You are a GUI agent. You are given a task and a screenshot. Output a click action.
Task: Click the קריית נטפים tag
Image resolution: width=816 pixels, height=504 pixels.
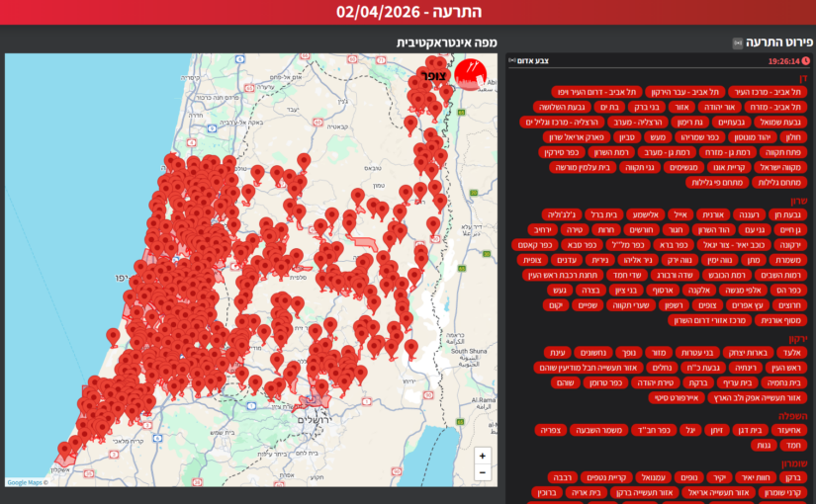[x=606, y=477]
